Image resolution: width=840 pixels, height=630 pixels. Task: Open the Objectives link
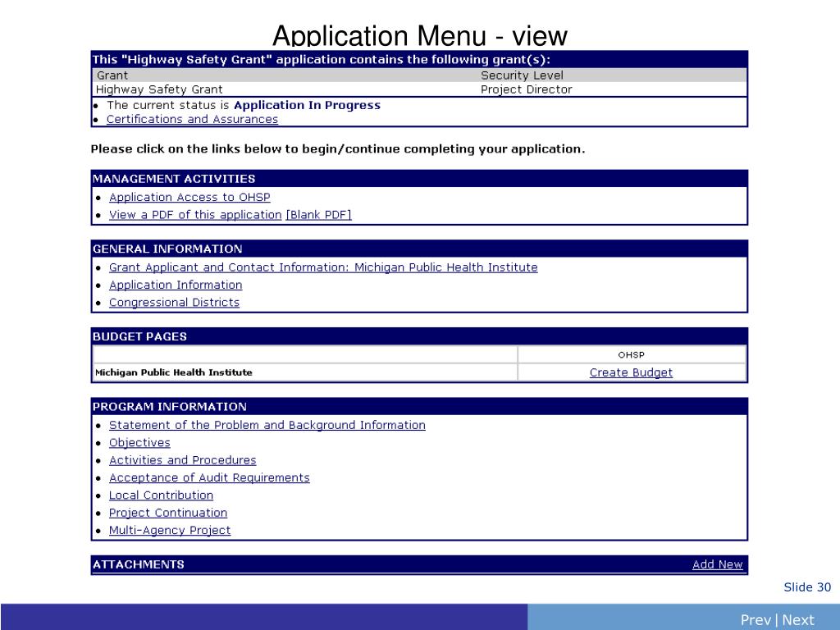(139, 442)
